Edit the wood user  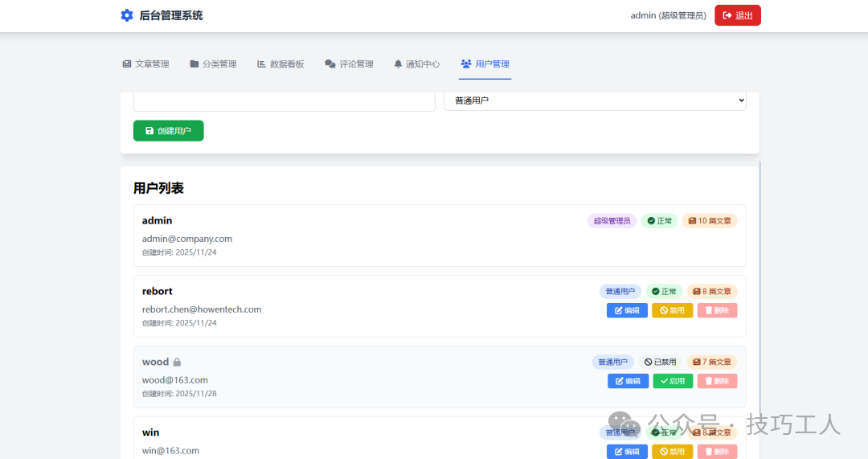(x=628, y=381)
